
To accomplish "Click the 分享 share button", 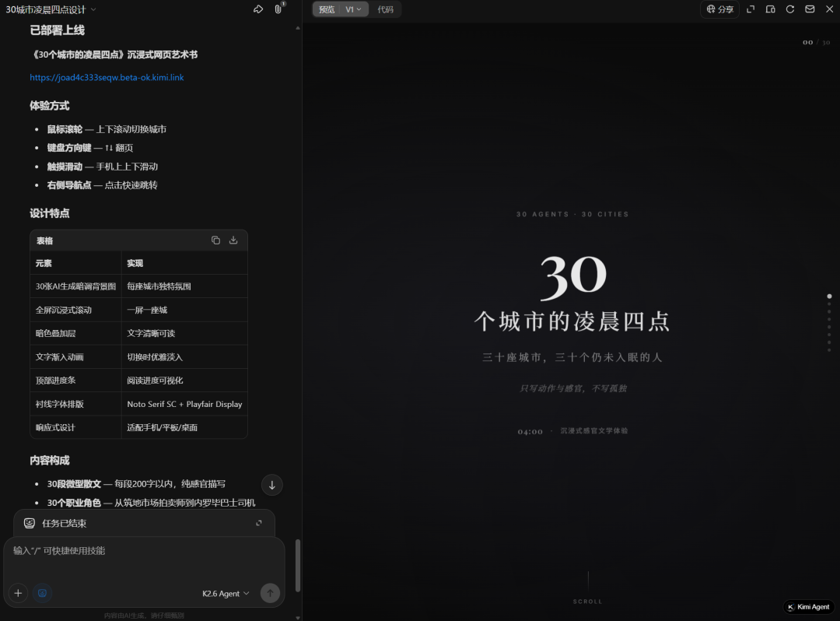I will coord(719,9).
